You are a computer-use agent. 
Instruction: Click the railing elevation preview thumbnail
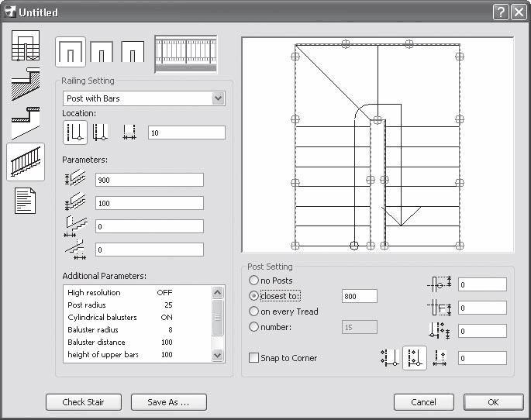coord(186,54)
